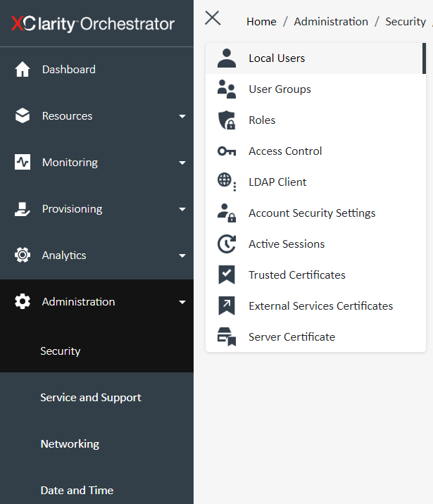433x504 pixels.
Task: Click the Dashboard home icon
Action: pyautogui.click(x=23, y=70)
